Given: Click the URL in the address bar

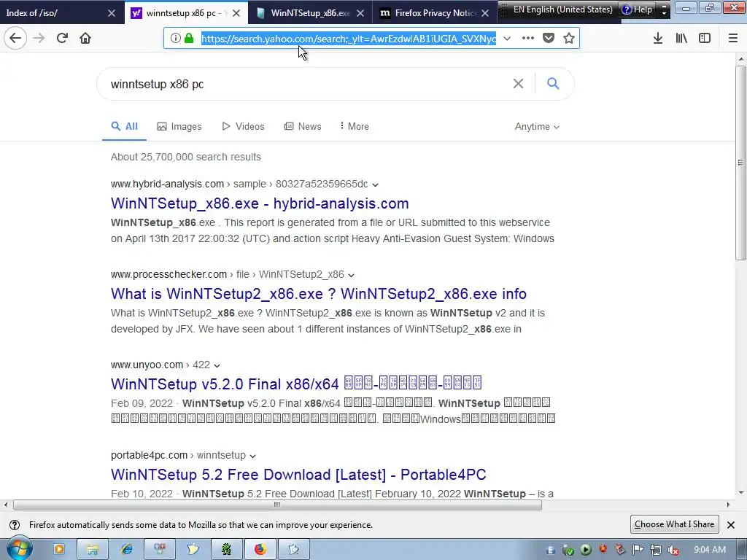Looking at the screenshot, I should [348, 39].
